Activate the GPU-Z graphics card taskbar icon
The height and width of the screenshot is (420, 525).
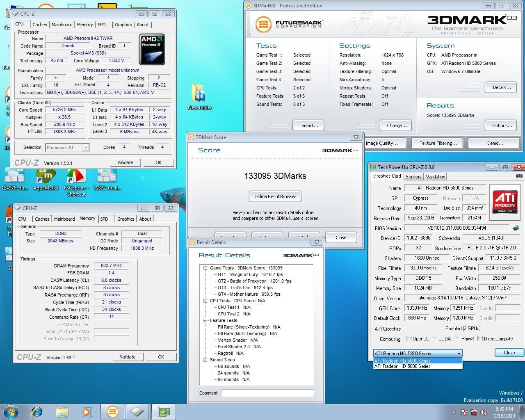point(164,412)
